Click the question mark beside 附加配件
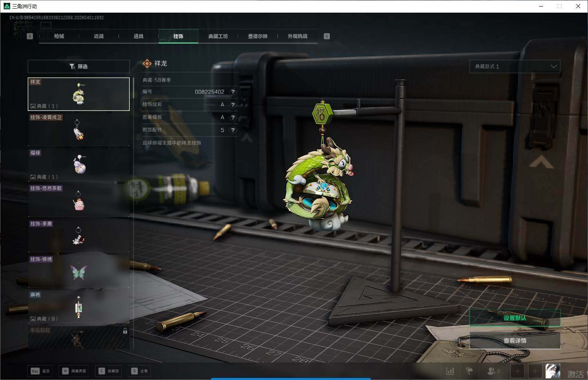 click(x=233, y=130)
